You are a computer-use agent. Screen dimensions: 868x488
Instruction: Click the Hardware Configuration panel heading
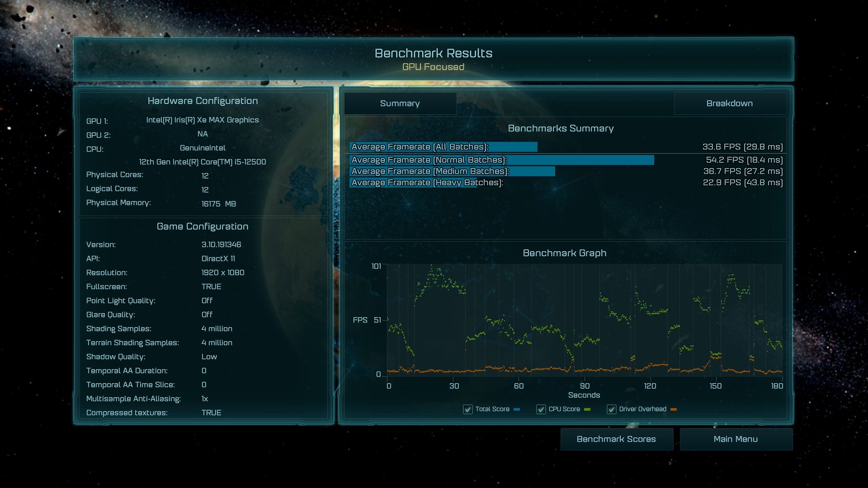[203, 101]
